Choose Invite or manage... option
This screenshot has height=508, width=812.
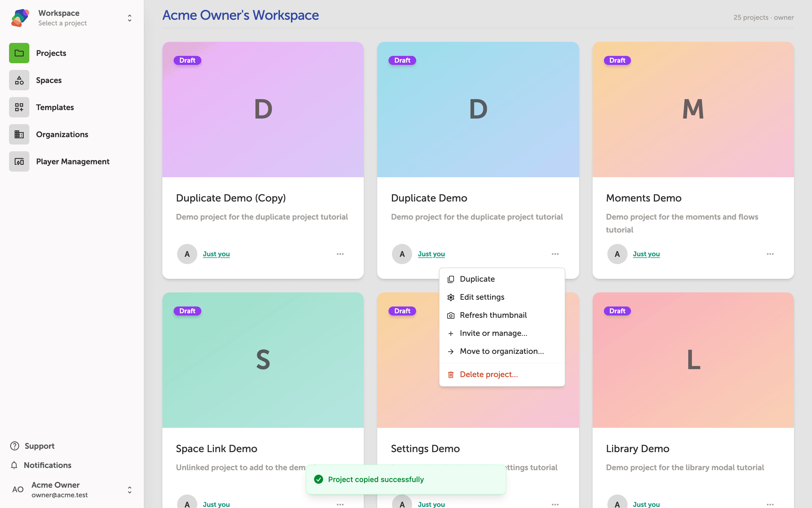(502, 333)
